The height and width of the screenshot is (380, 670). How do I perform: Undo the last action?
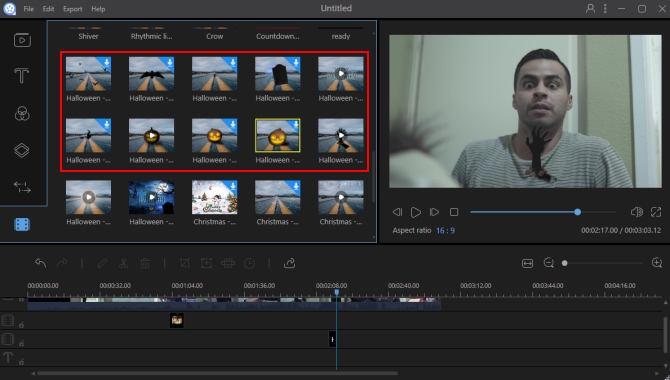pyautogui.click(x=41, y=263)
